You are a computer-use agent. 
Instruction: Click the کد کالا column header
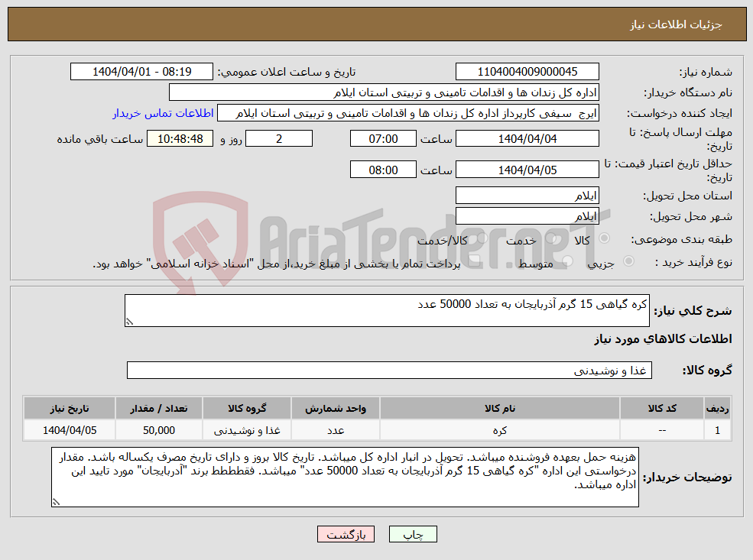coord(662,409)
